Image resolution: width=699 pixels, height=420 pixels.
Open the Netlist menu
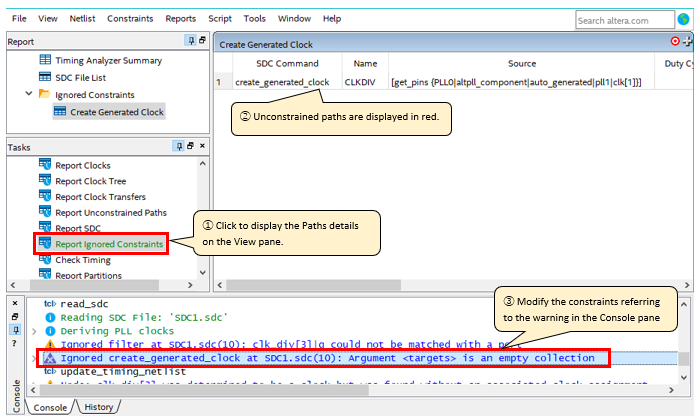[80, 19]
